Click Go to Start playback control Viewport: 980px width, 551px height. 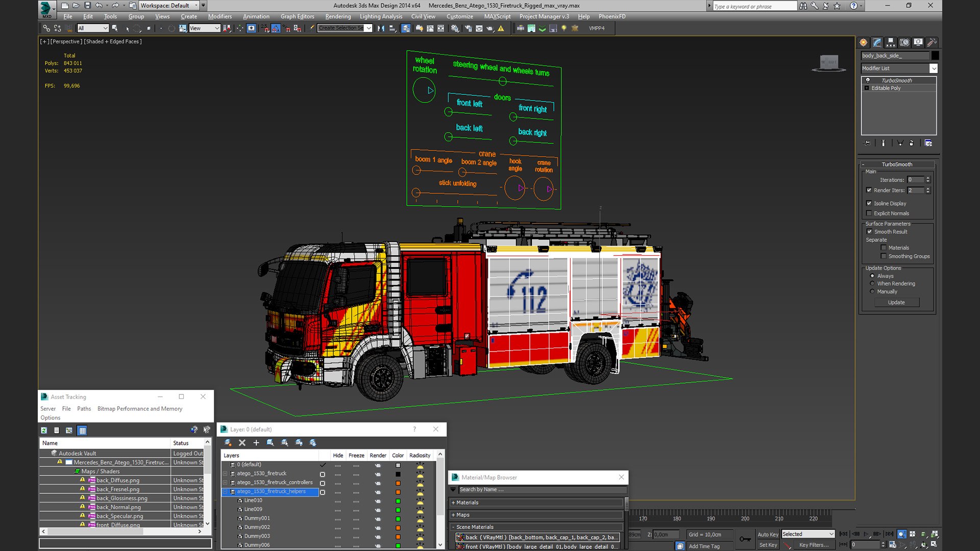coord(843,534)
